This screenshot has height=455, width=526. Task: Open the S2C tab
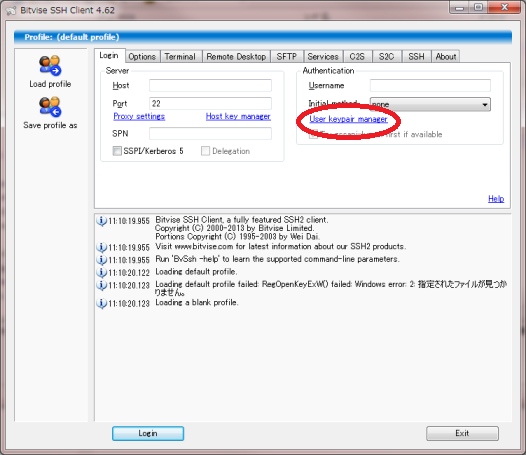click(x=386, y=57)
